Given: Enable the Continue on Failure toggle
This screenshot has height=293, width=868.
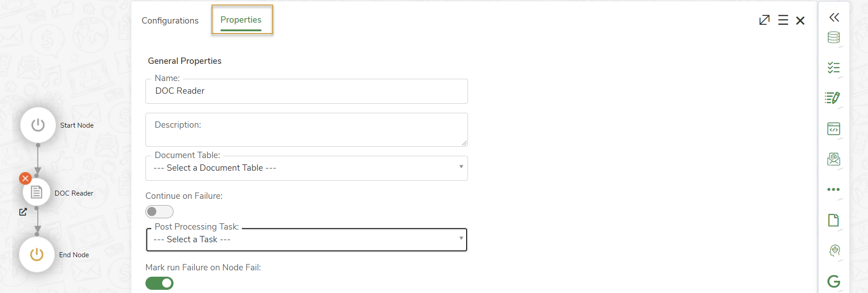Looking at the screenshot, I should pyautogui.click(x=159, y=211).
